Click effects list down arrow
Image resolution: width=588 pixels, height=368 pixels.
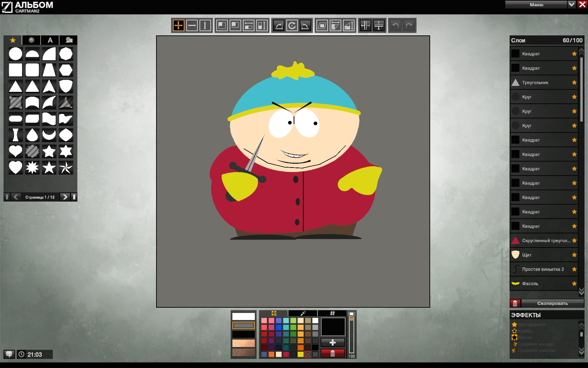click(582, 351)
